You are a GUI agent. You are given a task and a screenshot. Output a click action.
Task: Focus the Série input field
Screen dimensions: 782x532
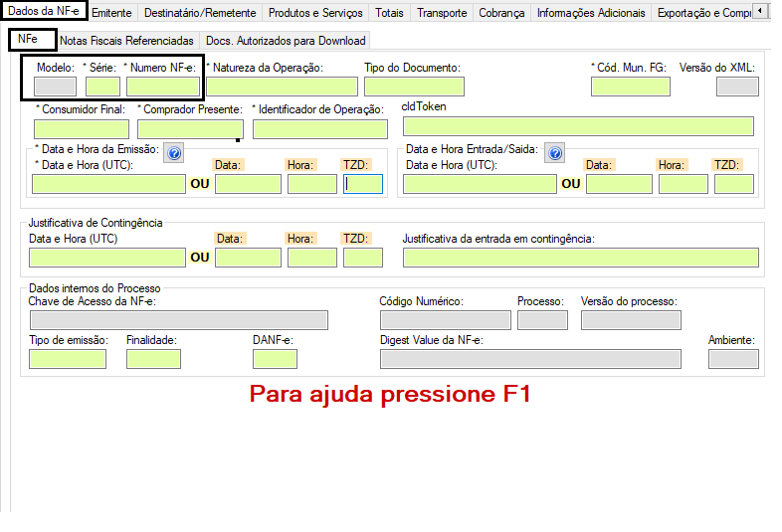tap(102, 87)
